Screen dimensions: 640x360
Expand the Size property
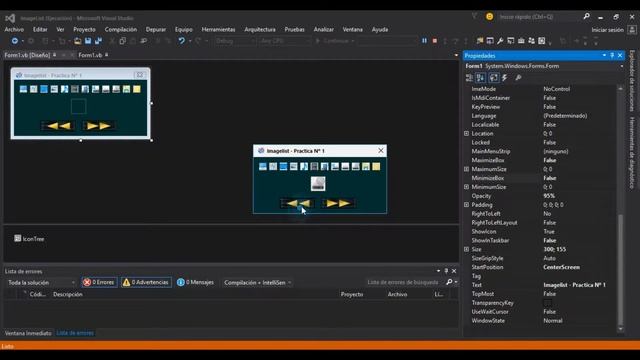point(467,249)
